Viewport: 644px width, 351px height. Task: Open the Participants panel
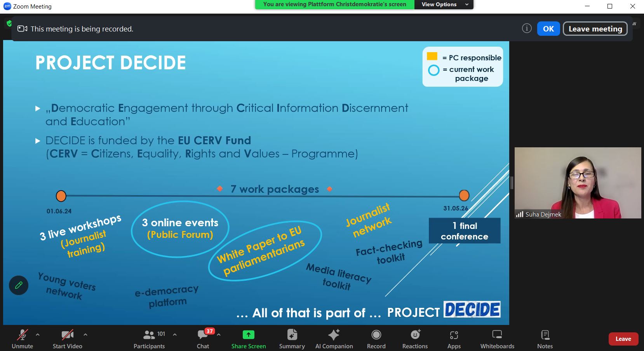[x=149, y=339]
